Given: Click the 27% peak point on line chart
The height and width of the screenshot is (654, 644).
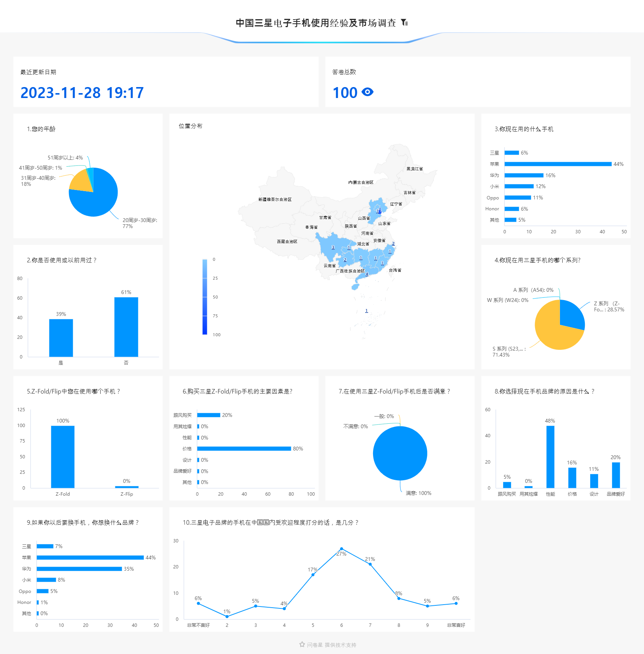Looking at the screenshot, I should pyautogui.click(x=341, y=549).
